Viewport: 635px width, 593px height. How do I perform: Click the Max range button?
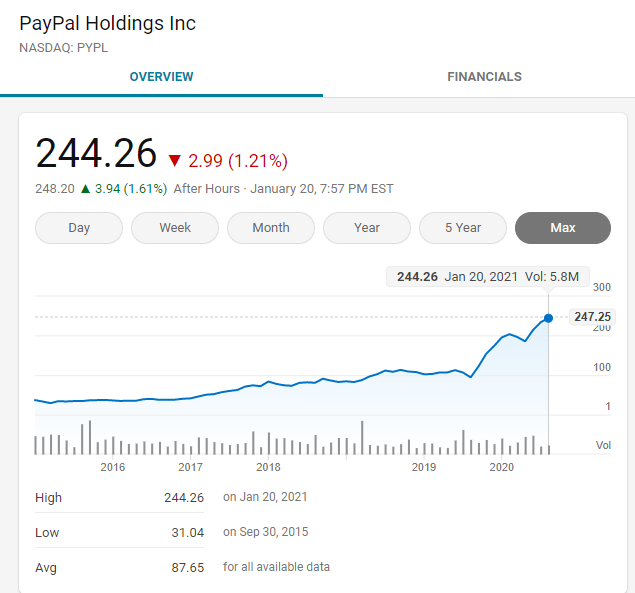(562, 228)
